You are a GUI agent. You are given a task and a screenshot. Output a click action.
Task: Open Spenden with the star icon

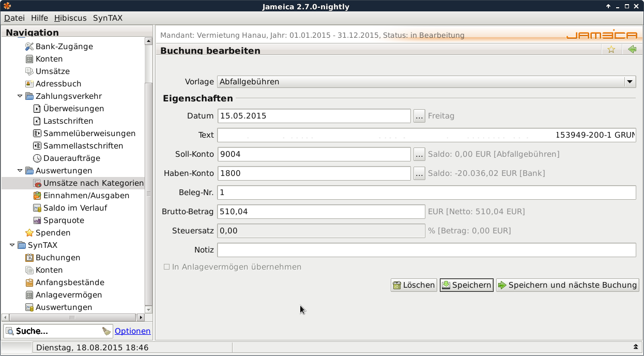point(52,233)
